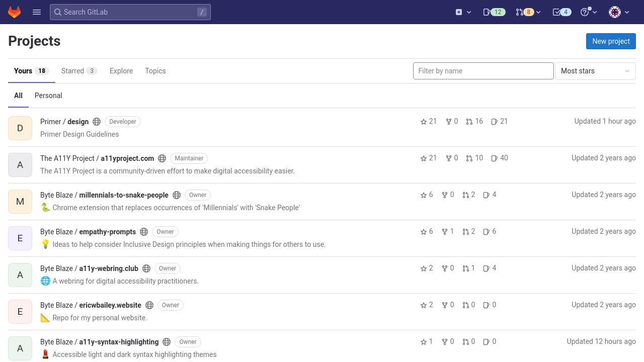This screenshot has height=362, width=644.
Task: Click the D avatar for Primer design
Action: [20, 128]
